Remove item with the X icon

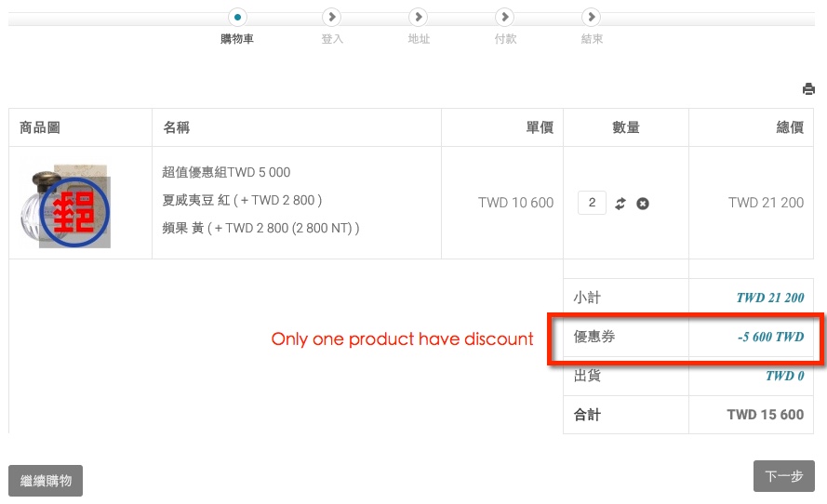(642, 203)
